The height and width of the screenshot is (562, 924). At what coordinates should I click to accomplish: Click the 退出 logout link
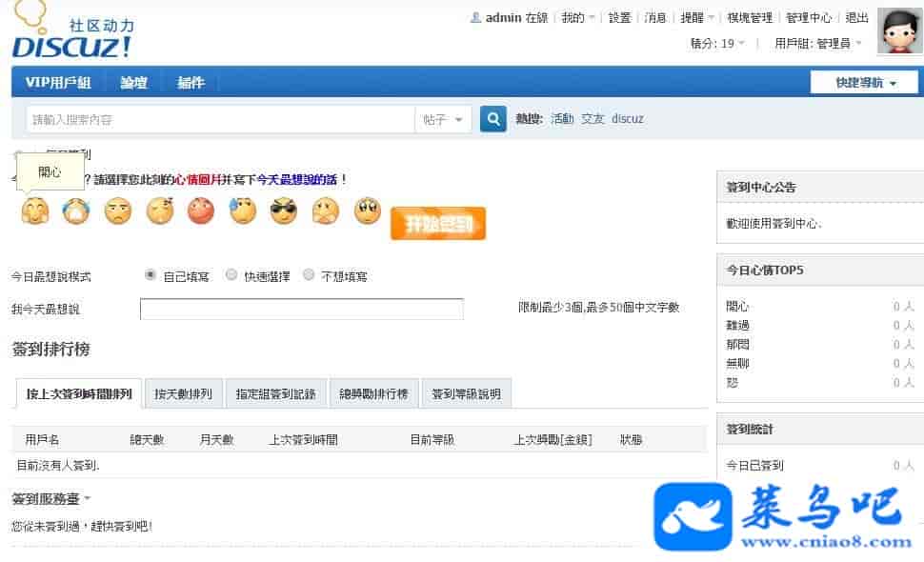(x=856, y=18)
